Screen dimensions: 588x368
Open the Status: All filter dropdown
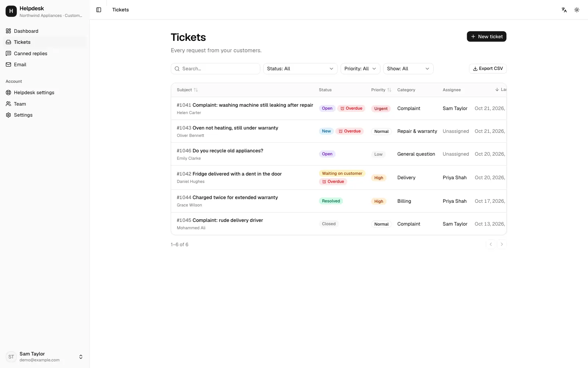click(x=300, y=69)
